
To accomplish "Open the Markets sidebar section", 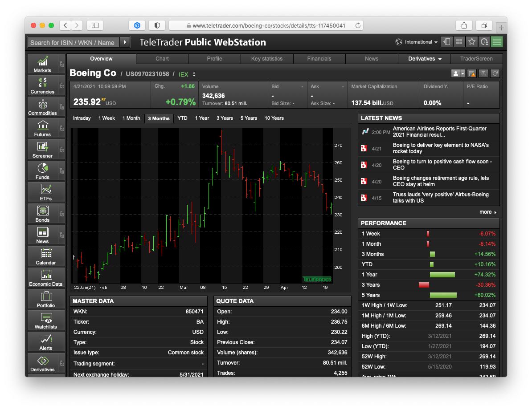I will (x=43, y=64).
